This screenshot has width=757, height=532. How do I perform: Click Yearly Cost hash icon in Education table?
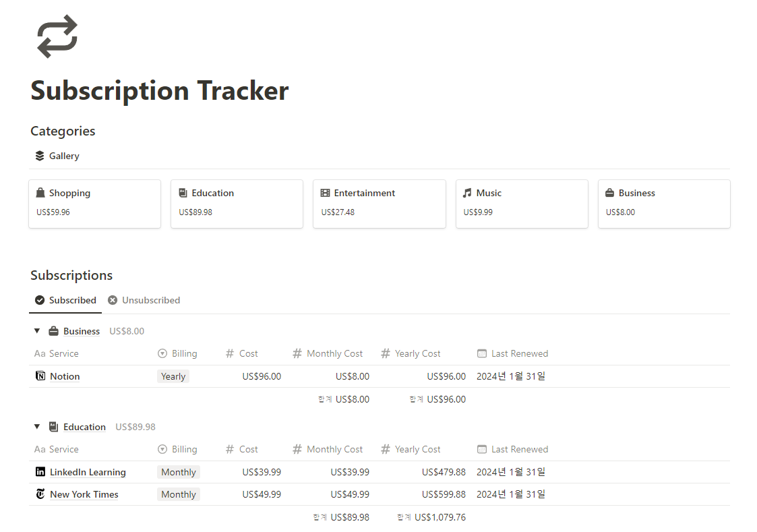386,449
